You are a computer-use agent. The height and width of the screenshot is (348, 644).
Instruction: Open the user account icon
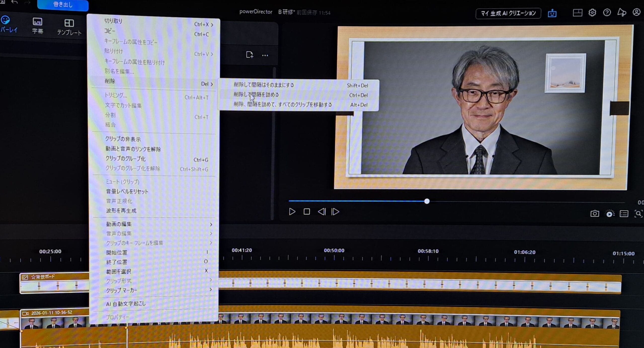[x=636, y=12]
